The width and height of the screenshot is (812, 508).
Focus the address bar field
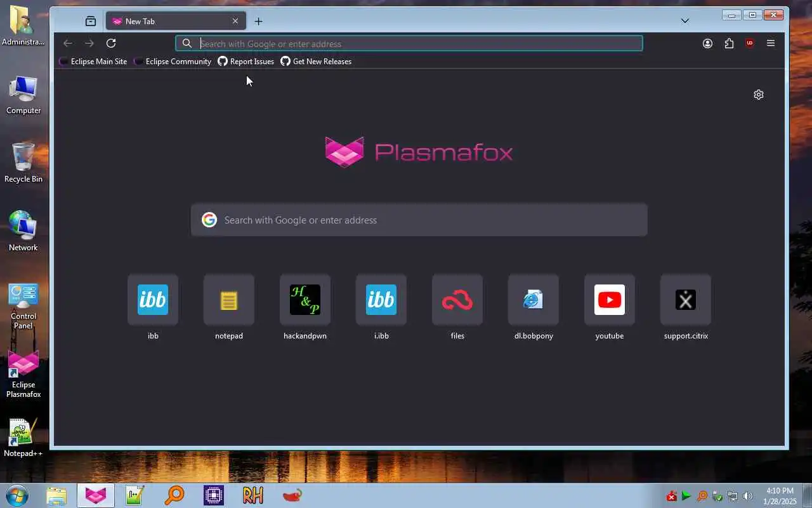point(409,43)
